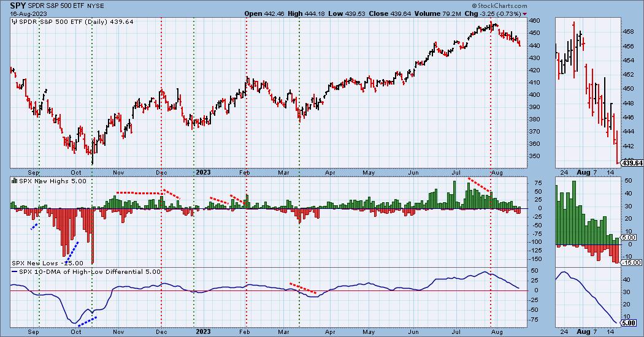Click the SPDR S&P 500 ETF chart title
Screen dimensions: 644x337
[56, 6]
